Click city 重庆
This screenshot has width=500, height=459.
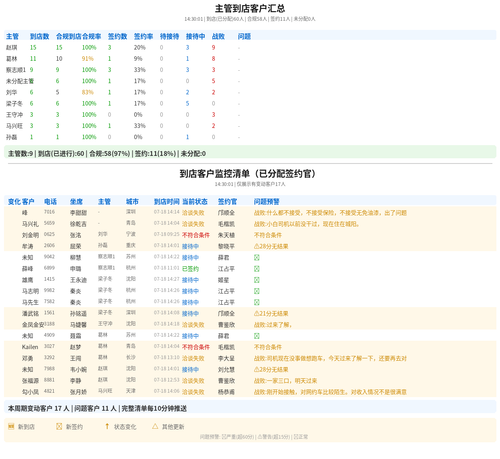click(x=131, y=245)
